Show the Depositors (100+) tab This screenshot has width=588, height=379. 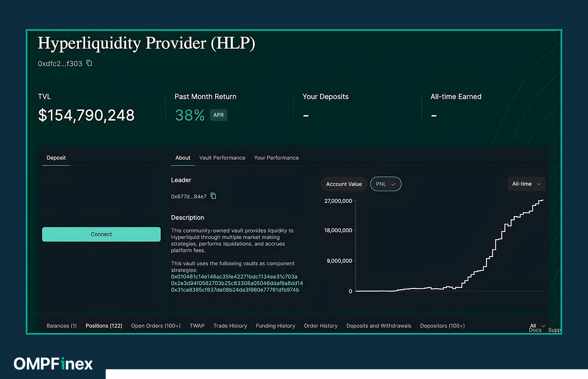pos(442,326)
